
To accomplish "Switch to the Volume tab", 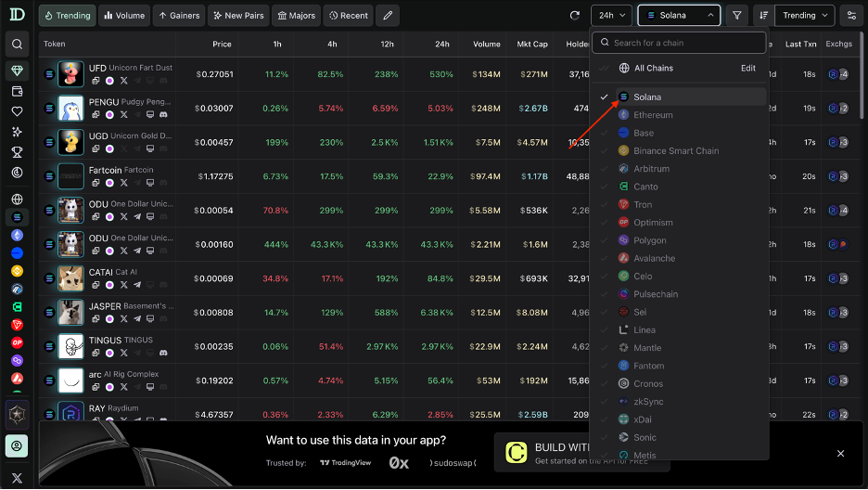I will click(124, 16).
